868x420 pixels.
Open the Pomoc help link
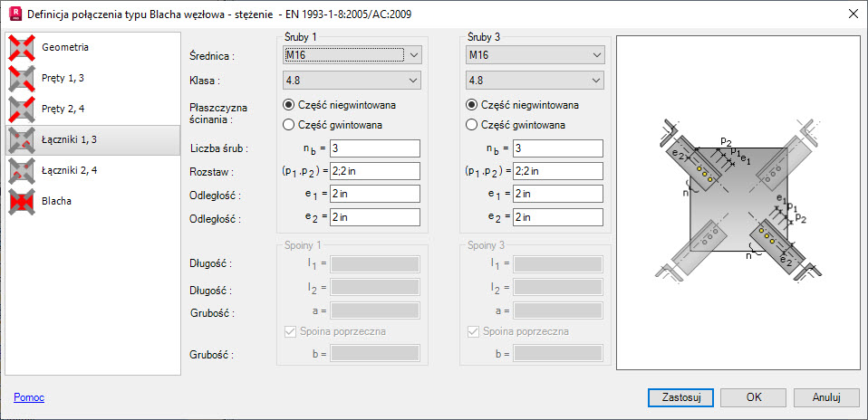coord(29,397)
